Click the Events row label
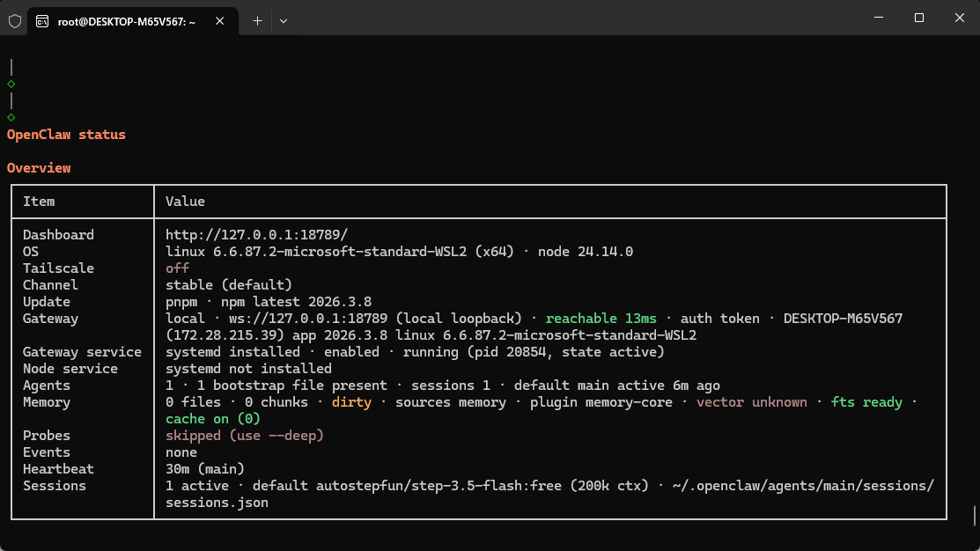This screenshot has width=980, height=551. click(x=47, y=452)
